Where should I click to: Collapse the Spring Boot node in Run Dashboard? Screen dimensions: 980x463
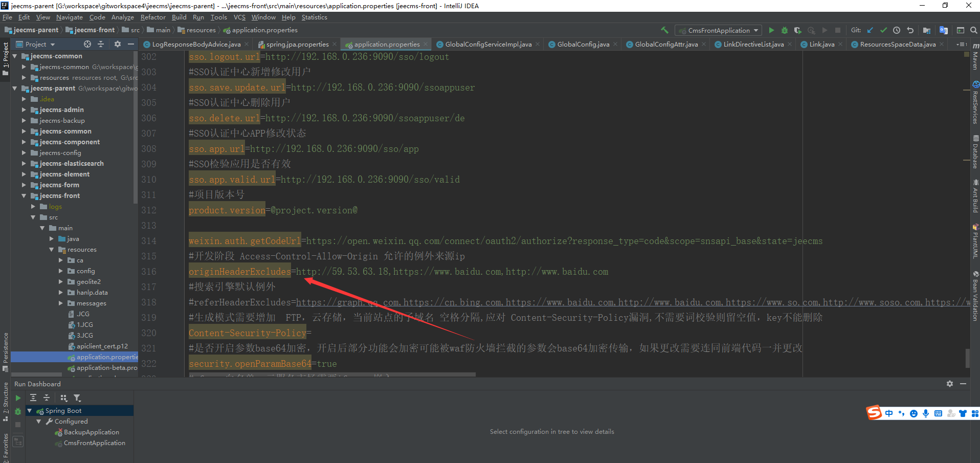30,411
